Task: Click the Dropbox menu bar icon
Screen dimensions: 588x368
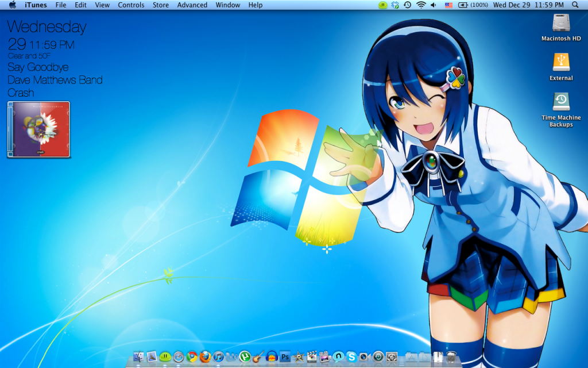Action: pos(395,5)
